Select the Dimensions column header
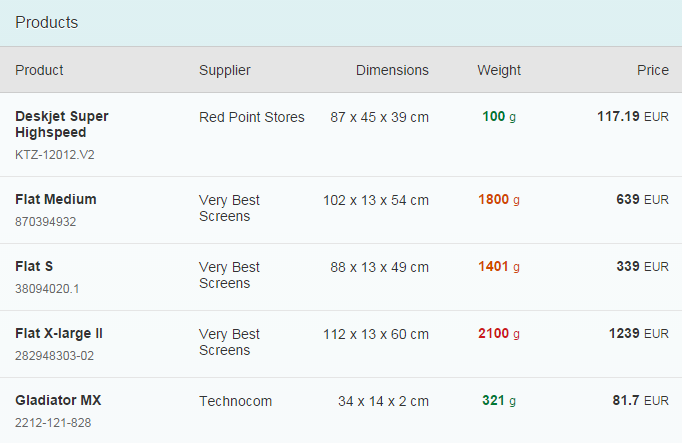This screenshot has height=443, width=682. tap(392, 70)
